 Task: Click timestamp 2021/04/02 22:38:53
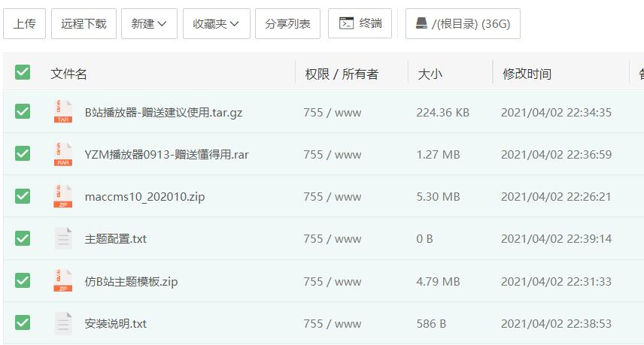click(556, 324)
